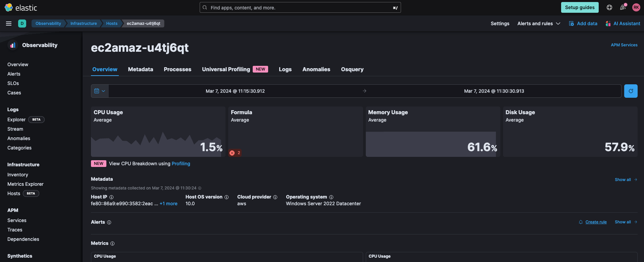The image size is (644, 262).
Task: Click the Elastic logo
Action: pyautogui.click(x=21, y=7)
